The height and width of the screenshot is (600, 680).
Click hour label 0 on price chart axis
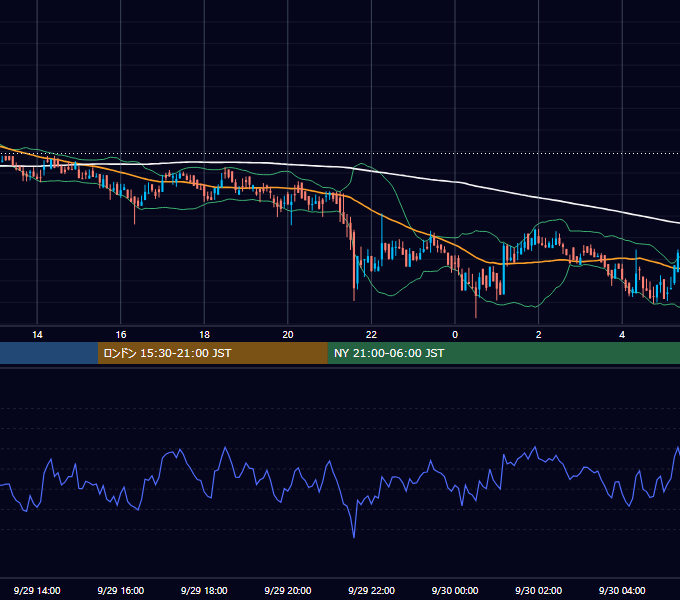coord(455,335)
